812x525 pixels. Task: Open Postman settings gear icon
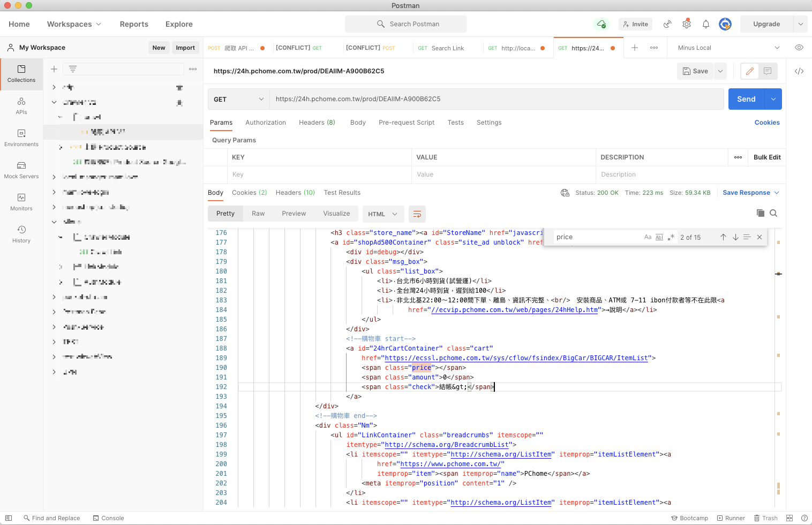tap(687, 24)
